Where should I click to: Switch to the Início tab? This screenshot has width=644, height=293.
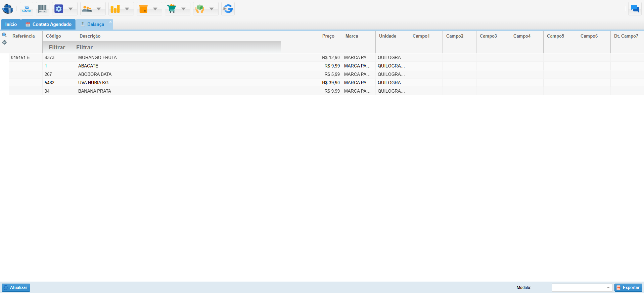(11, 24)
